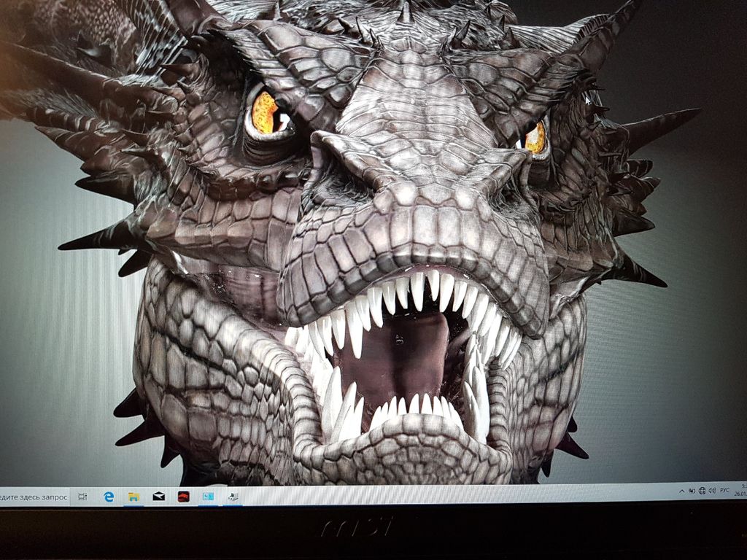Image resolution: width=747 pixels, height=560 pixels.
Task: Open the РУС input language switcher
Action: (724, 491)
